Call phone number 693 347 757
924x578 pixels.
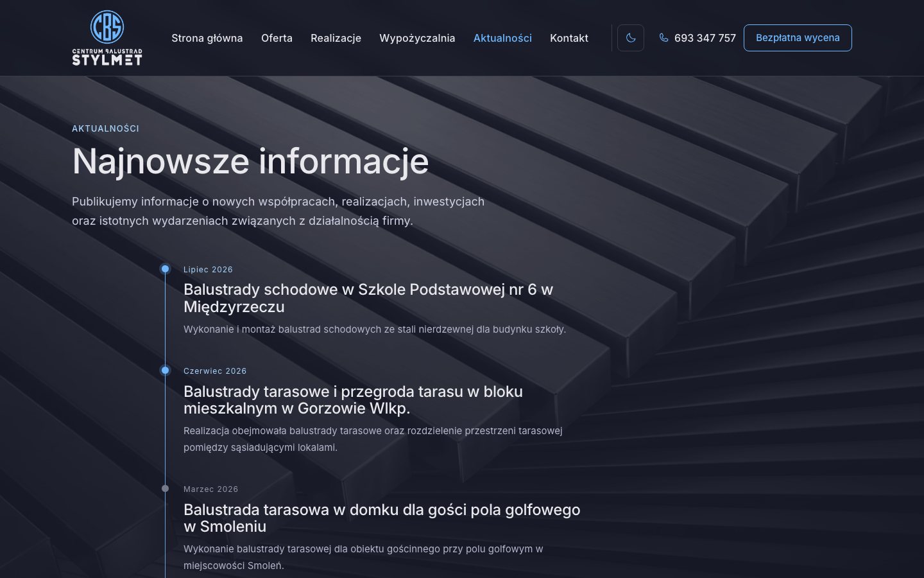pos(705,38)
